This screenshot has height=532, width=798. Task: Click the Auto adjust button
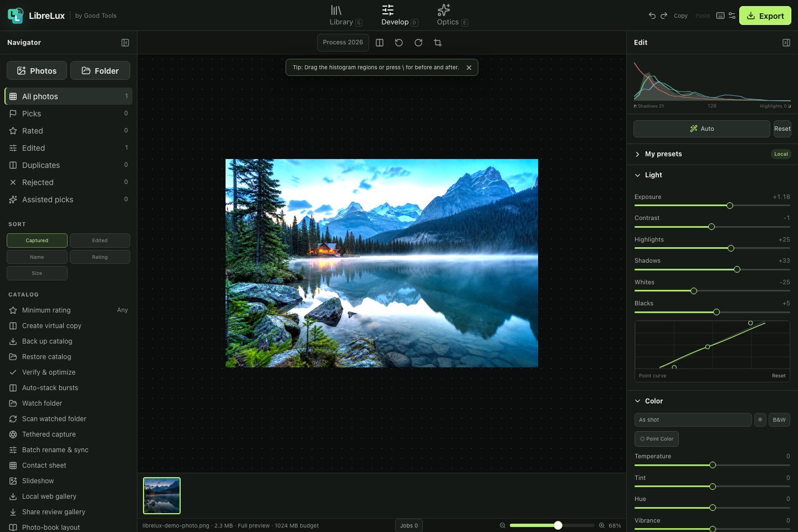[702, 129]
